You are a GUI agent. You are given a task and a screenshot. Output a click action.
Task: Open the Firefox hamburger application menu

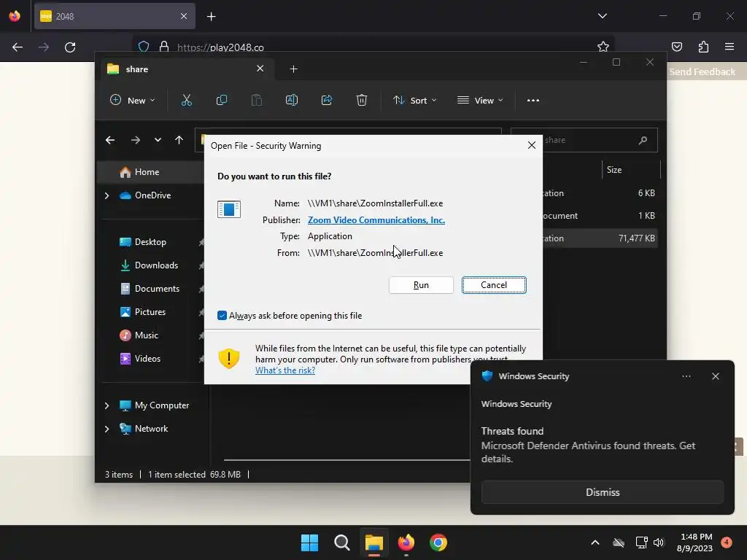pos(729,47)
